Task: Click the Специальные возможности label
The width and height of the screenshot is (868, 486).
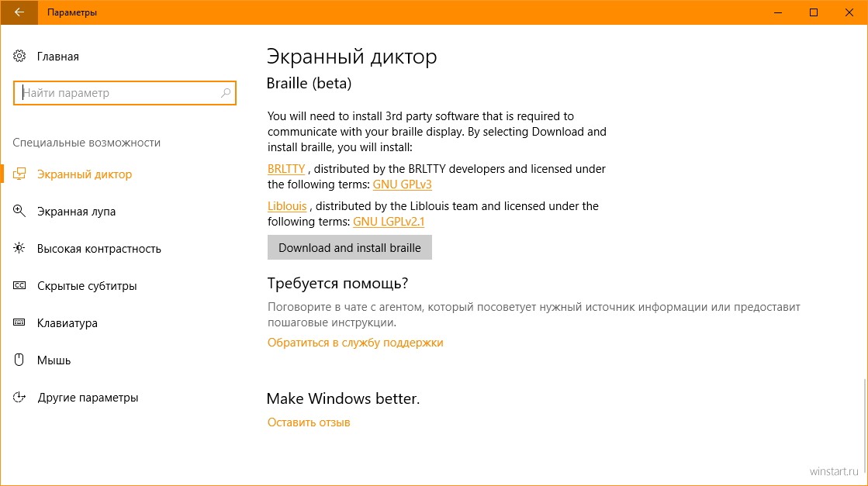Action: click(87, 143)
